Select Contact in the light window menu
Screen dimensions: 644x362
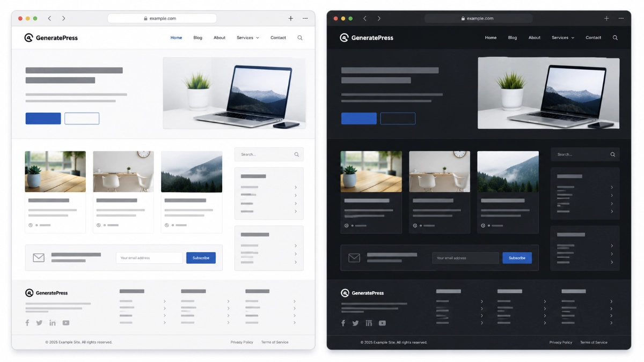(278, 38)
